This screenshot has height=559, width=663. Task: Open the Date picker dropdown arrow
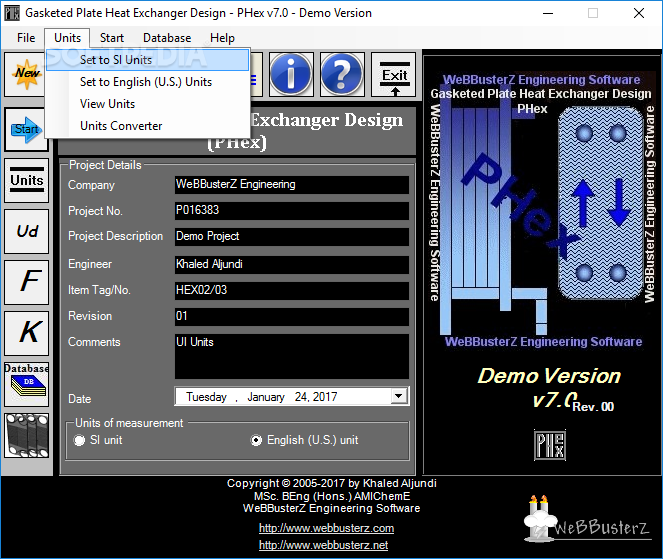(398, 396)
